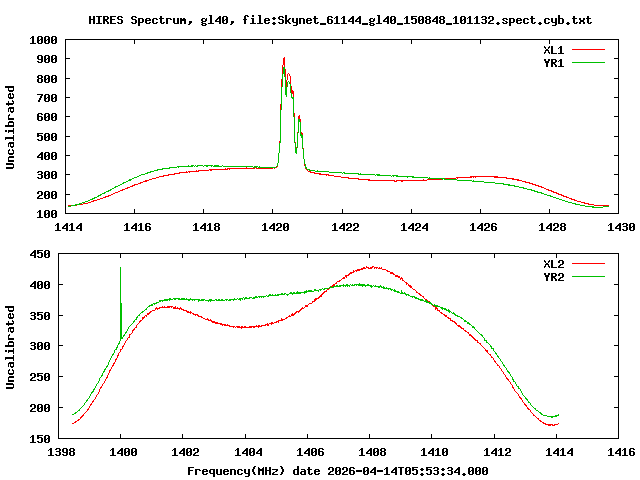The width and height of the screenshot is (640, 480).
Task: Click the 1398 tick label on bottom plot
Action: point(61,452)
